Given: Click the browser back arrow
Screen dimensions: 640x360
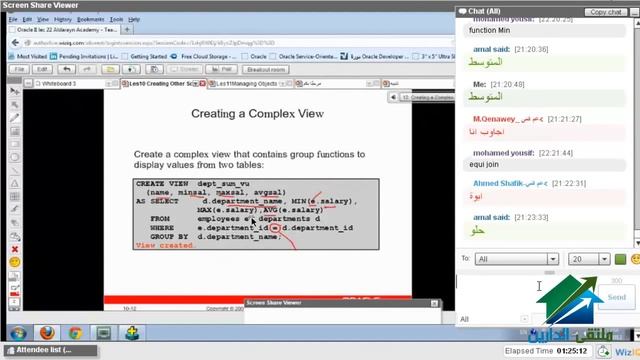Looking at the screenshot, I should pos(15,42).
